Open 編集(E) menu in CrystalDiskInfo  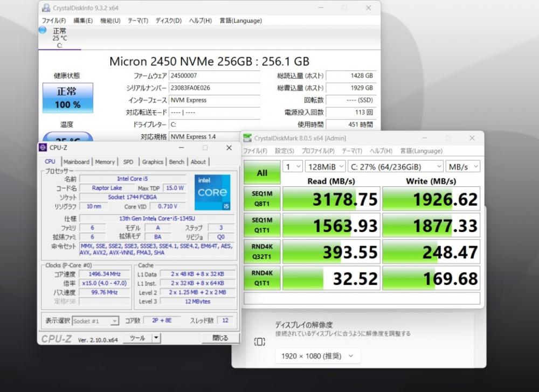(x=83, y=20)
